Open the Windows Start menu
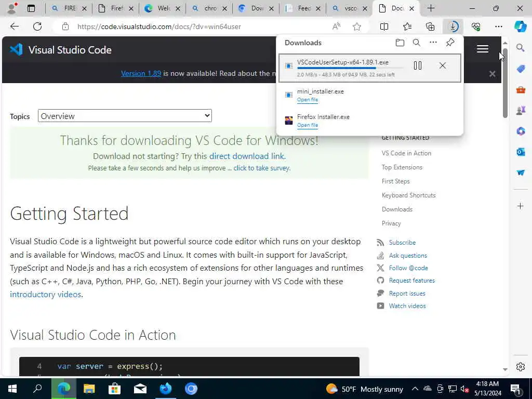This screenshot has width=532, height=399. (x=12, y=389)
